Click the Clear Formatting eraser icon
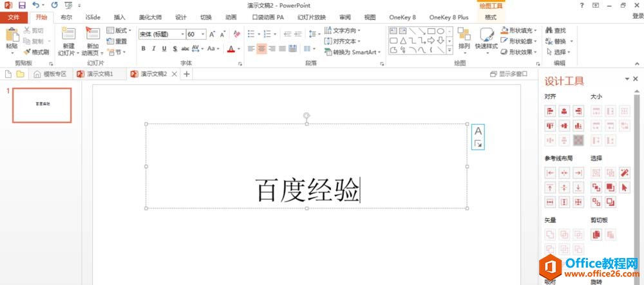The height and width of the screenshot is (285, 644). [236, 34]
